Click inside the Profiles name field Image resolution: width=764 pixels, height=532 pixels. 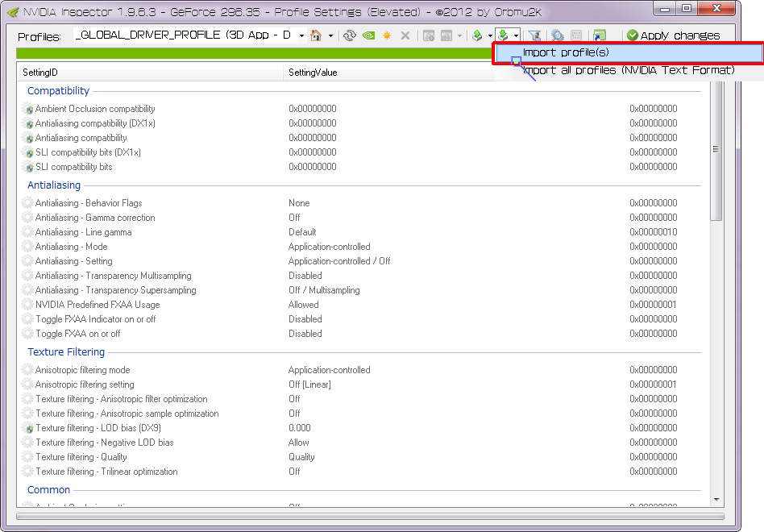tap(185, 35)
